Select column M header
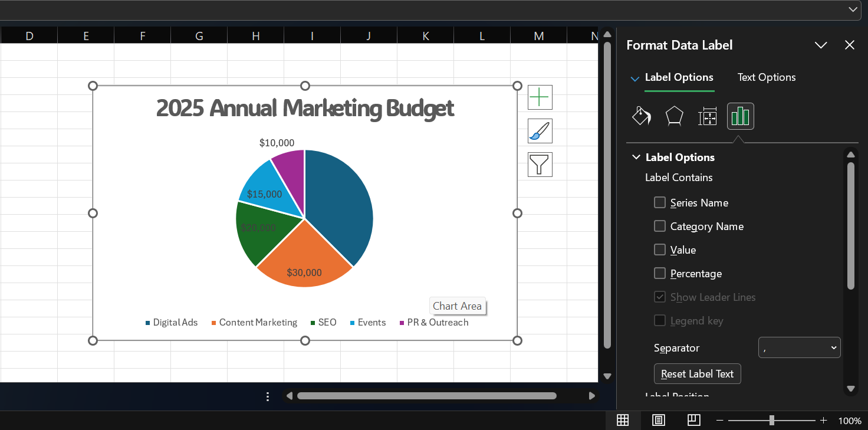The height and width of the screenshot is (430, 868). click(x=538, y=36)
